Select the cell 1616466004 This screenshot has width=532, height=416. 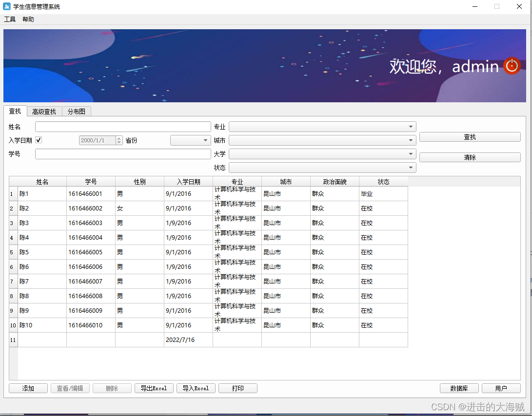click(x=91, y=237)
